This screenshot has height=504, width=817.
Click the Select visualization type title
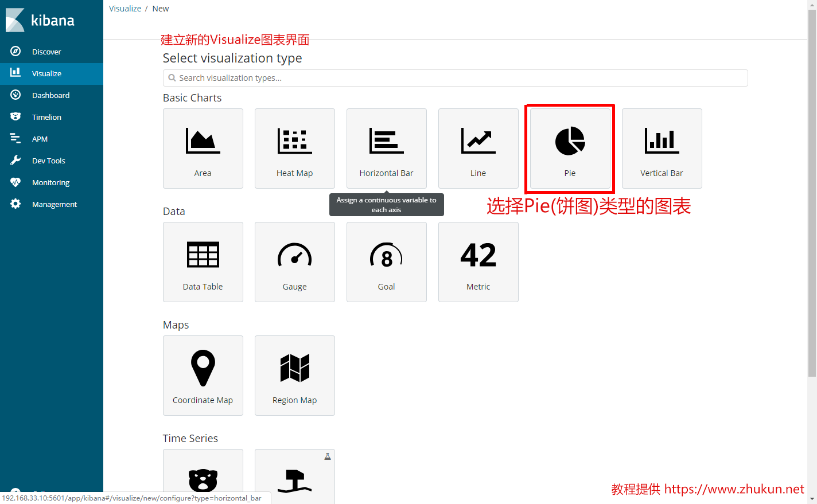(232, 58)
